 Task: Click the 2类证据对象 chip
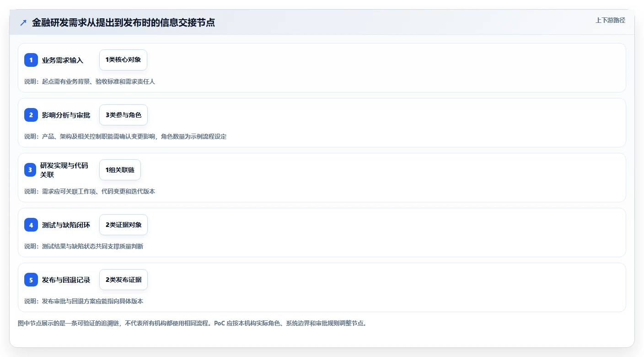[123, 225]
